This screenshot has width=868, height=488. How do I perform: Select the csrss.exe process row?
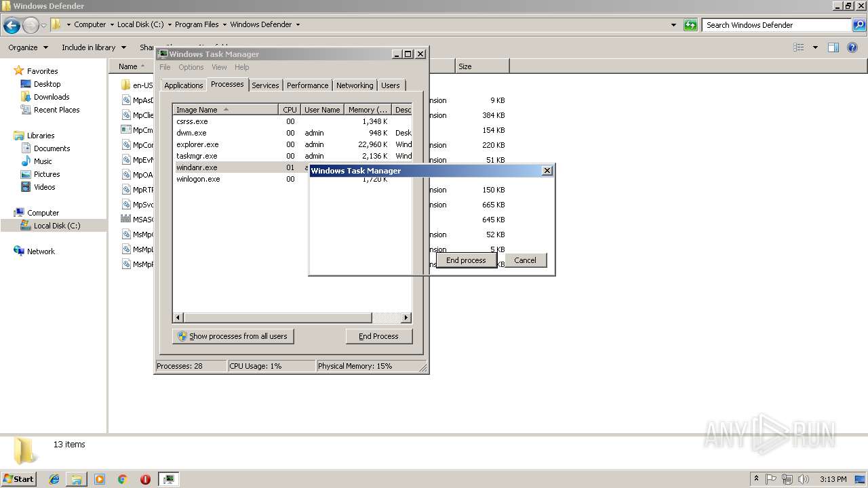292,121
